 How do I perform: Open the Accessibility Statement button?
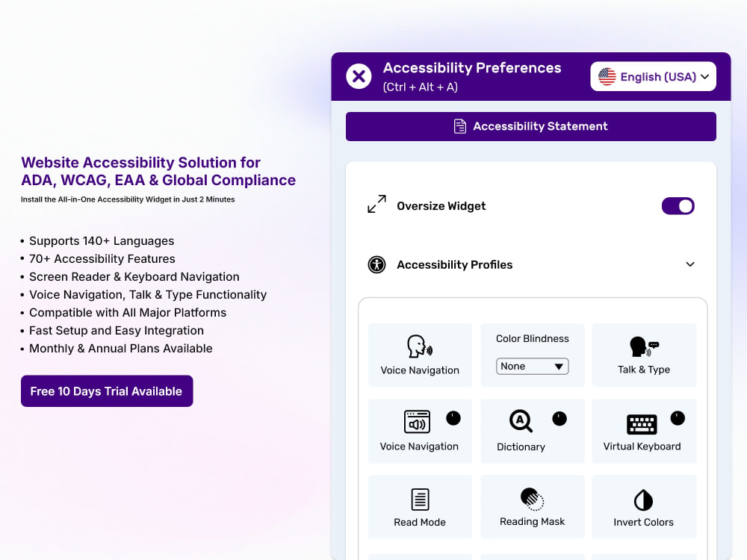530,126
